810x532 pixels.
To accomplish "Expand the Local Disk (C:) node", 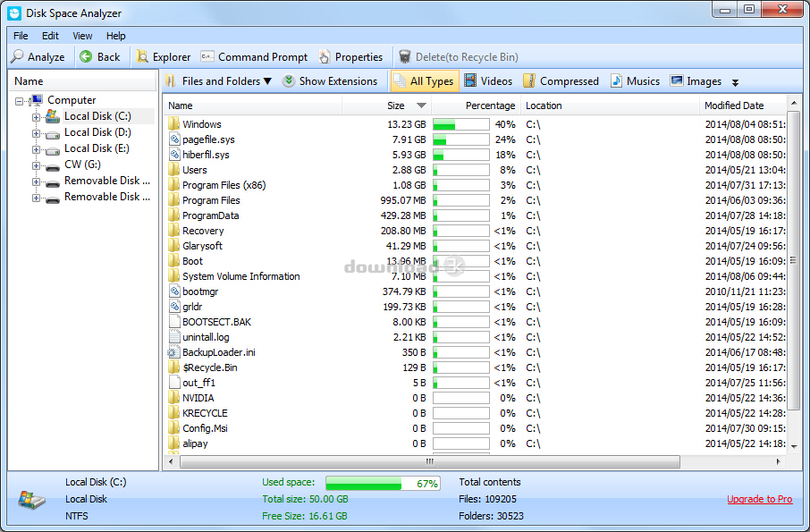I will tap(36, 117).
